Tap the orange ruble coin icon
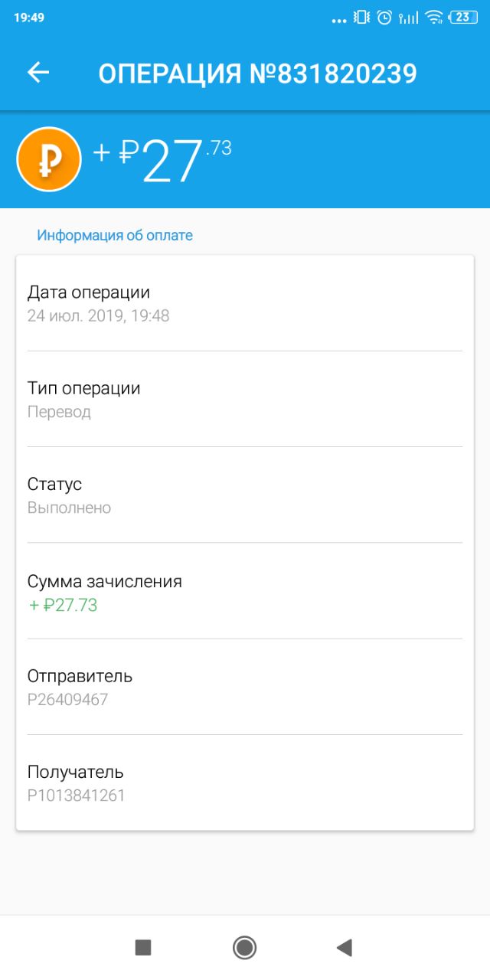490x980 pixels. (x=49, y=159)
